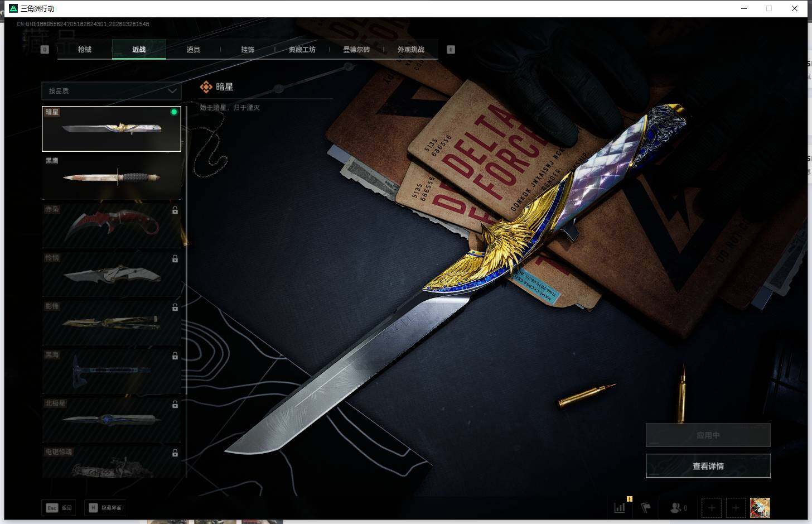Select the locked 怜悯 knife skin
The image size is (812, 524).
point(112,274)
